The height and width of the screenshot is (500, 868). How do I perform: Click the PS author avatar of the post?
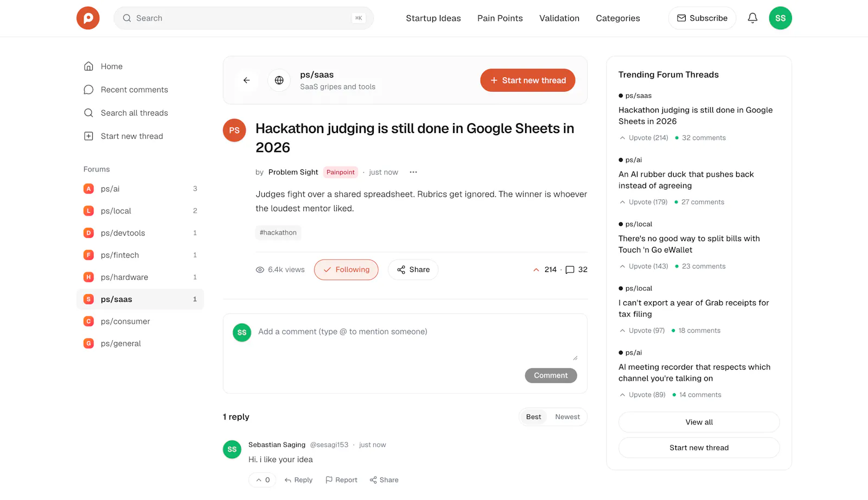click(234, 130)
